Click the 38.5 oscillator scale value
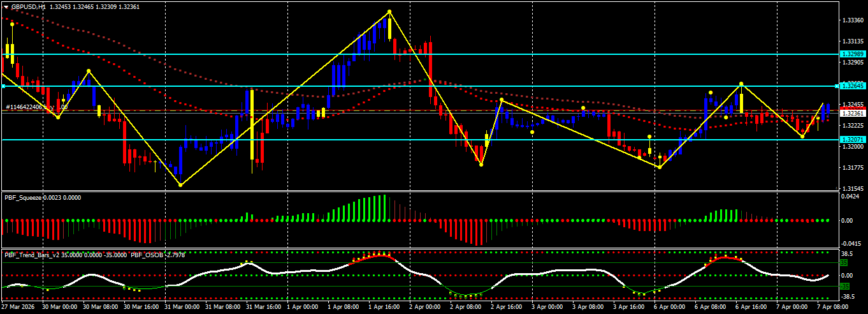This screenshot has width=868, height=314. click(848, 253)
